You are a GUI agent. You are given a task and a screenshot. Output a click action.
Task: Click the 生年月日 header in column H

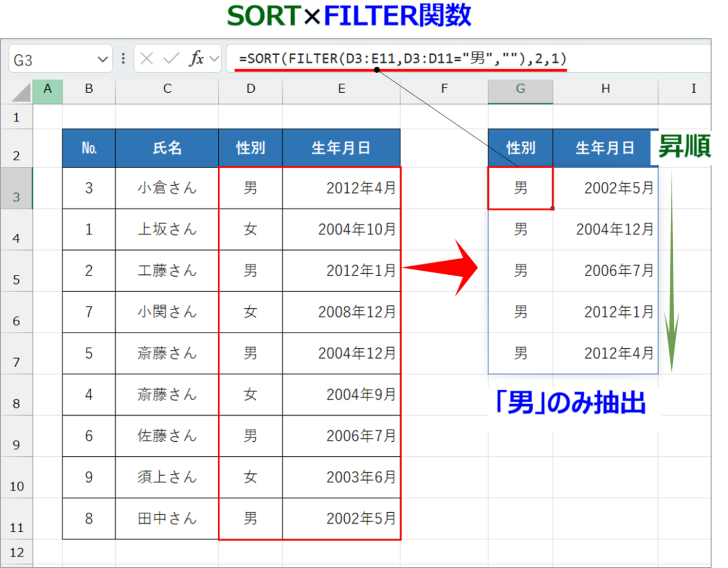(x=605, y=147)
